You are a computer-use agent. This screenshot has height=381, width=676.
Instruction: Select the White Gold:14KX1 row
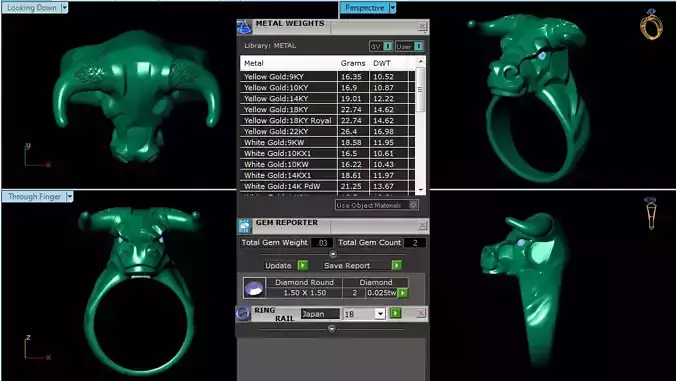click(328, 175)
